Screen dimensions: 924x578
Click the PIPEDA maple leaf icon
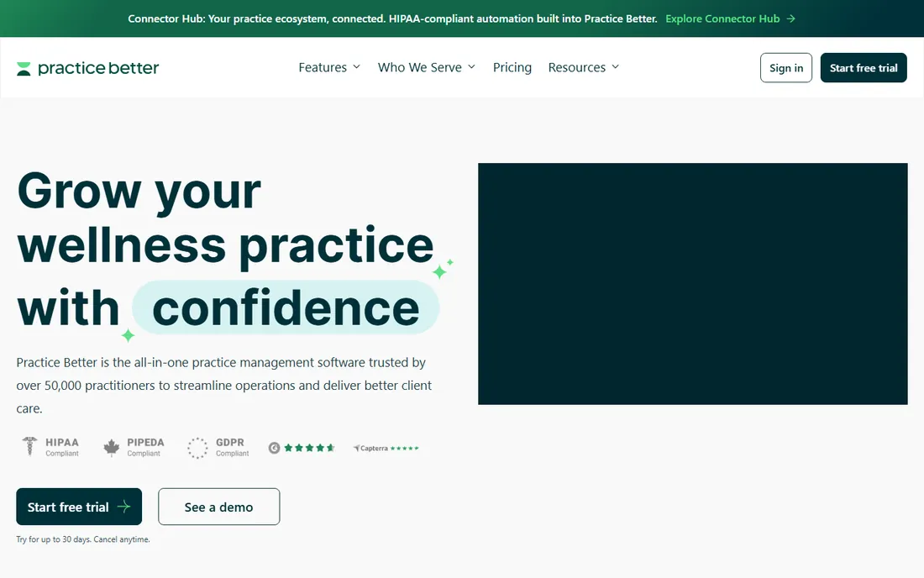point(112,448)
